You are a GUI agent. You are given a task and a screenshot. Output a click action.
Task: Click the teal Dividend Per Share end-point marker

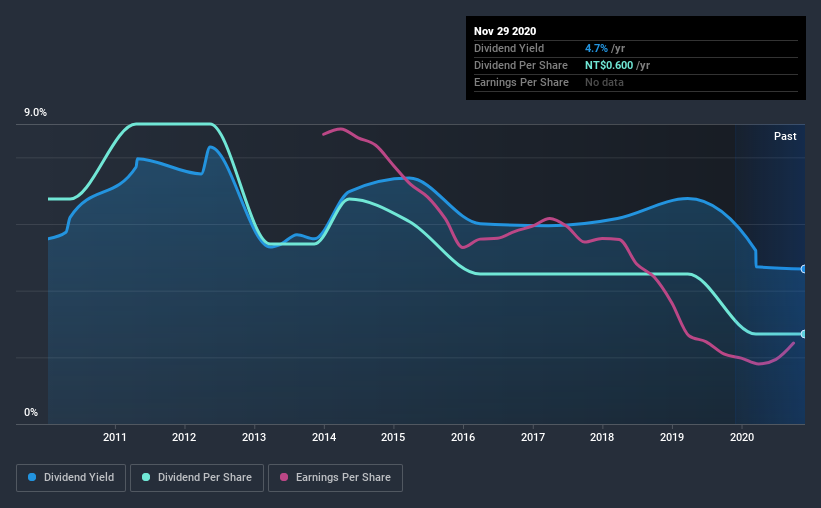click(x=804, y=334)
